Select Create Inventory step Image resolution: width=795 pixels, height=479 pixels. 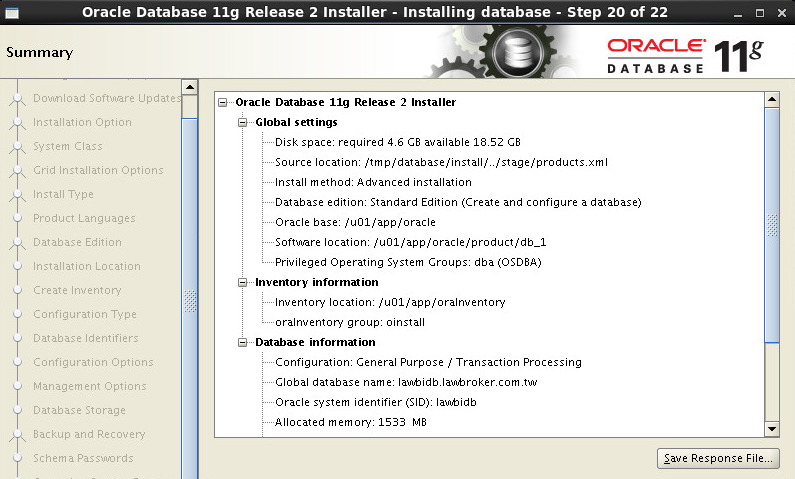tap(77, 290)
